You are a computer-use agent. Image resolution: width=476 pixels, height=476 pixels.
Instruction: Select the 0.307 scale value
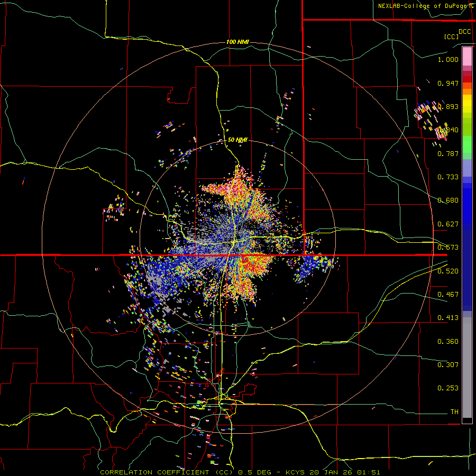448,365
